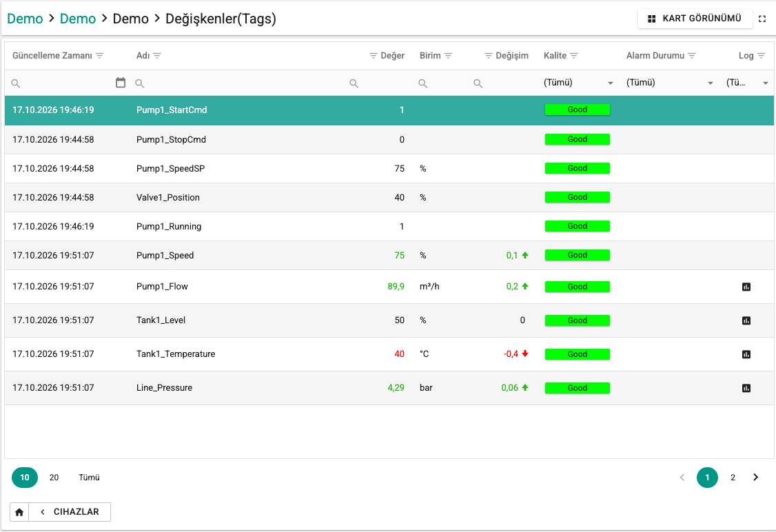Click the Değer column search icon

pos(354,83)
